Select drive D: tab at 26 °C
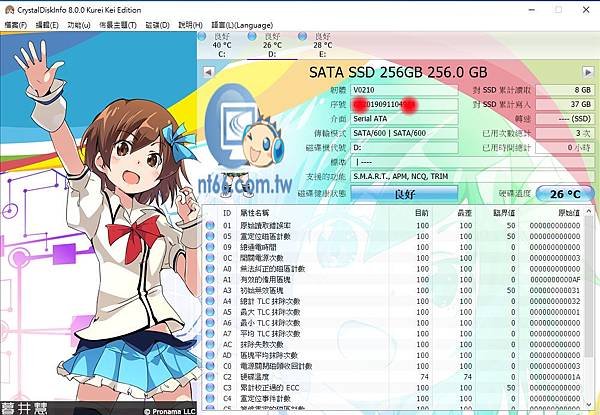Viewport: 600px width, 415px height. (x=272, y=46)
